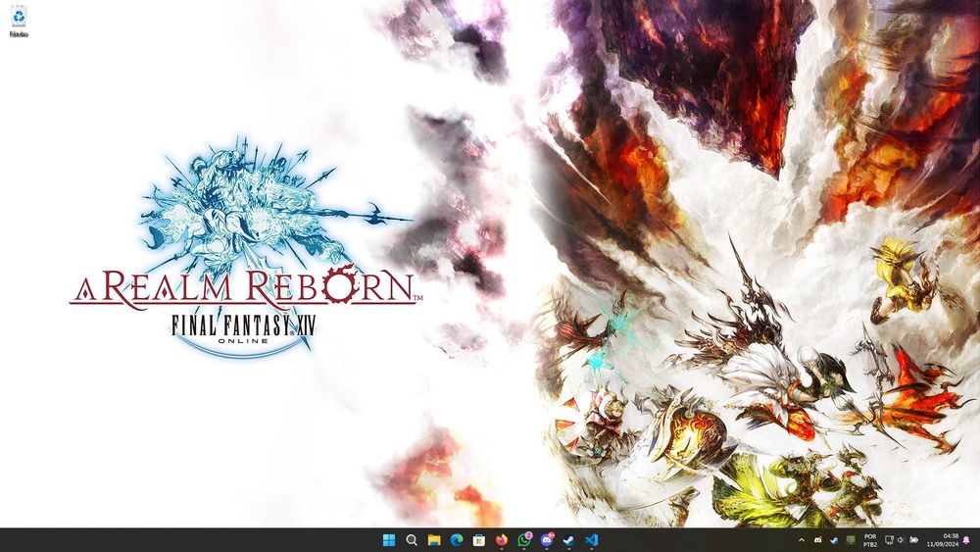Open Microsoft Store from the taskbar

479,540
